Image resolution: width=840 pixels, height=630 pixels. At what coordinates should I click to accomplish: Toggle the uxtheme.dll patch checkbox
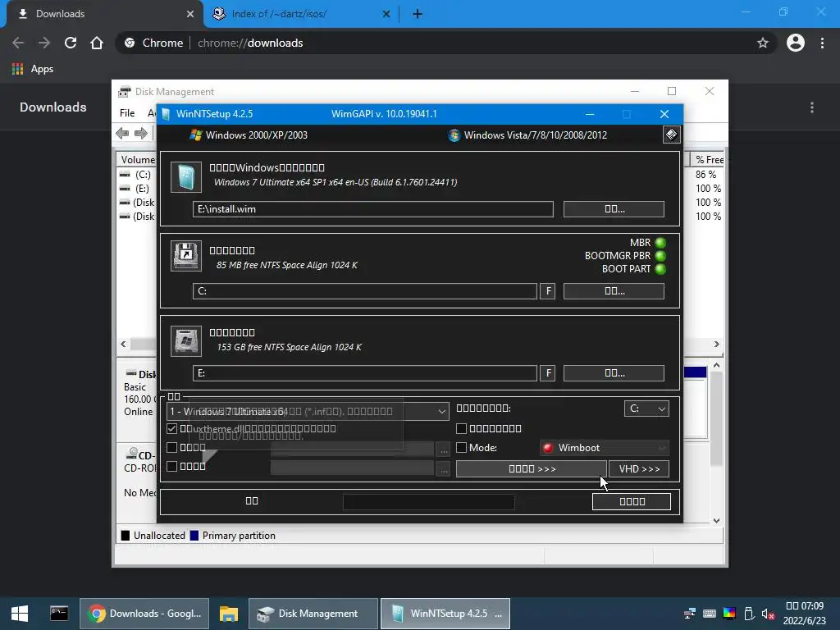(172, 428)
